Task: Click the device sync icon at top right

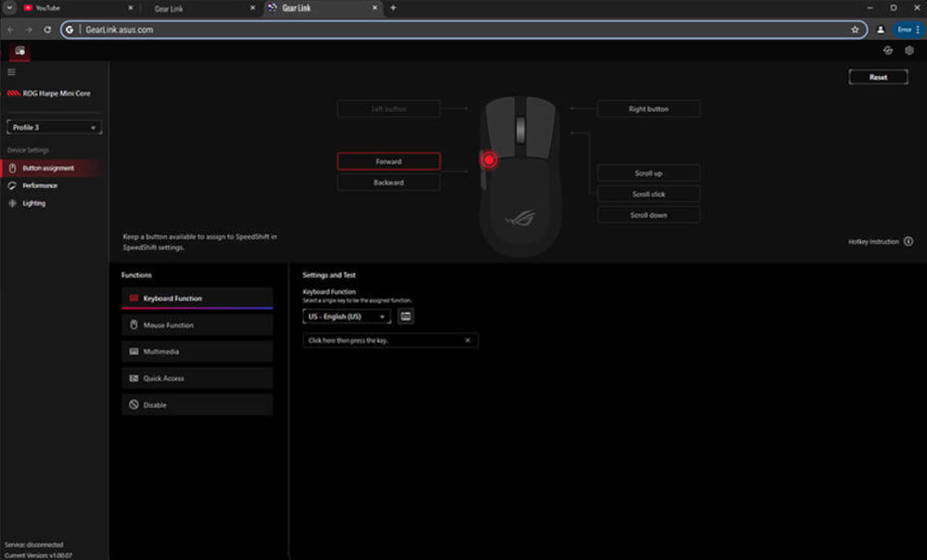Action: pos(890,50)
